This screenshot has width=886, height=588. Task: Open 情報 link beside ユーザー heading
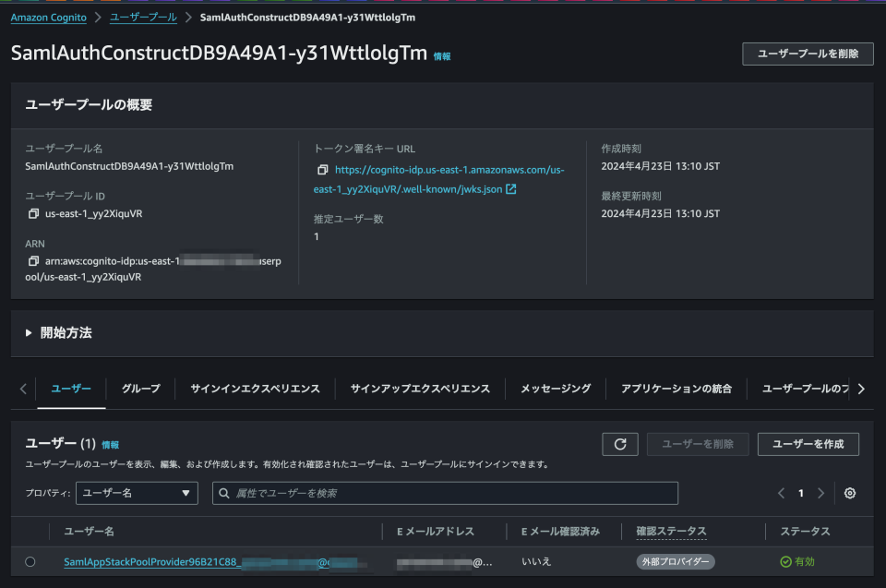coord(110,445)
